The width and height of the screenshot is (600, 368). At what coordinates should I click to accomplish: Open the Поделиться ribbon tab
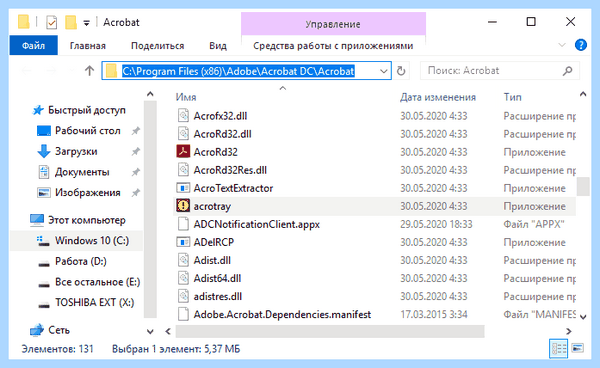click(157, 46)
